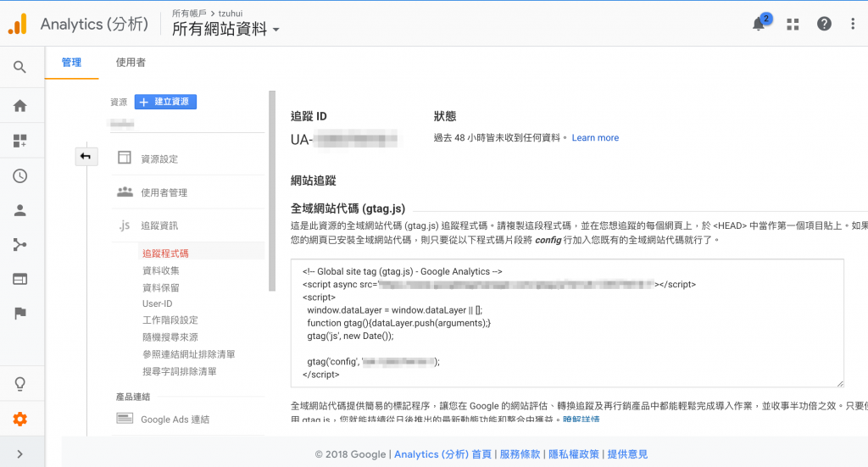The height and width of the screenshot is (467, 868).
Task: Open 隱私權政策 footer link
Action: pos(574,454)
